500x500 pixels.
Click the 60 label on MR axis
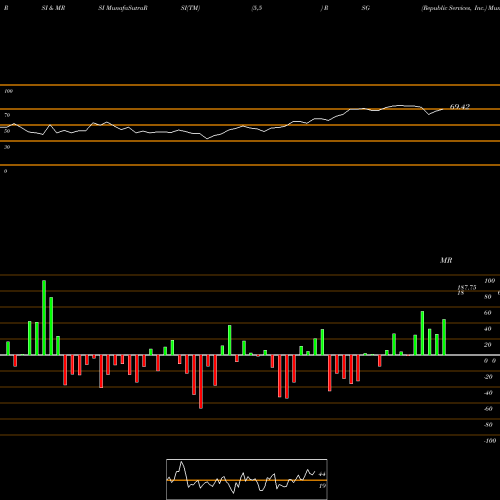coord(488,313)
